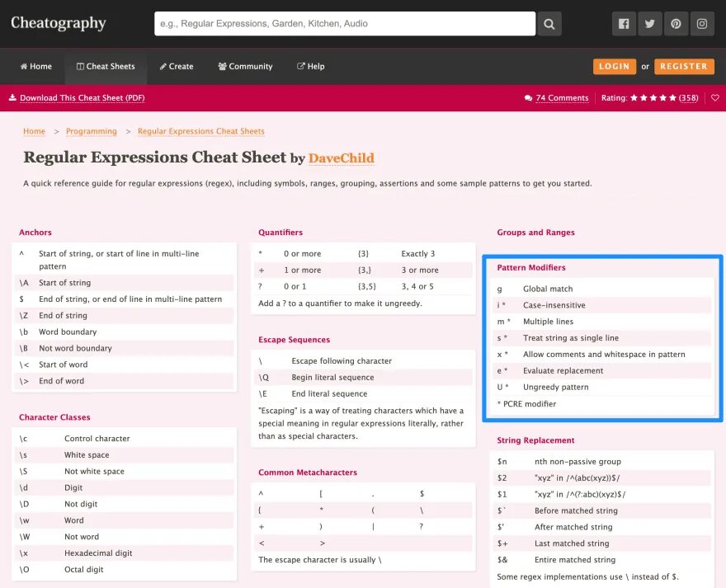Open the Pinterest social icon
726x588 pixels.
[x=676, y=24]
